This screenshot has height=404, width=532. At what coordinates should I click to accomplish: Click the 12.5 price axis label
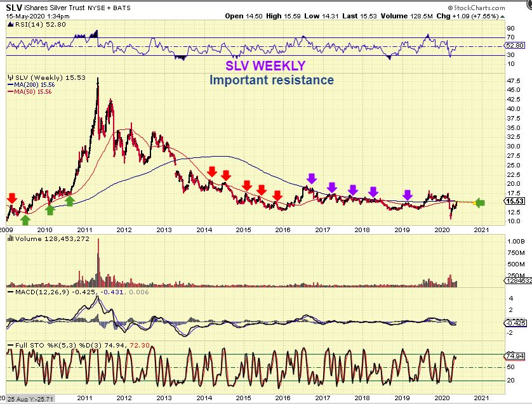pos(514,212)
